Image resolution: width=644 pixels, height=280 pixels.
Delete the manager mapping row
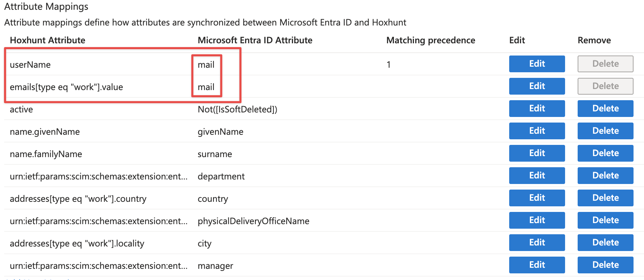pos(605,265)
